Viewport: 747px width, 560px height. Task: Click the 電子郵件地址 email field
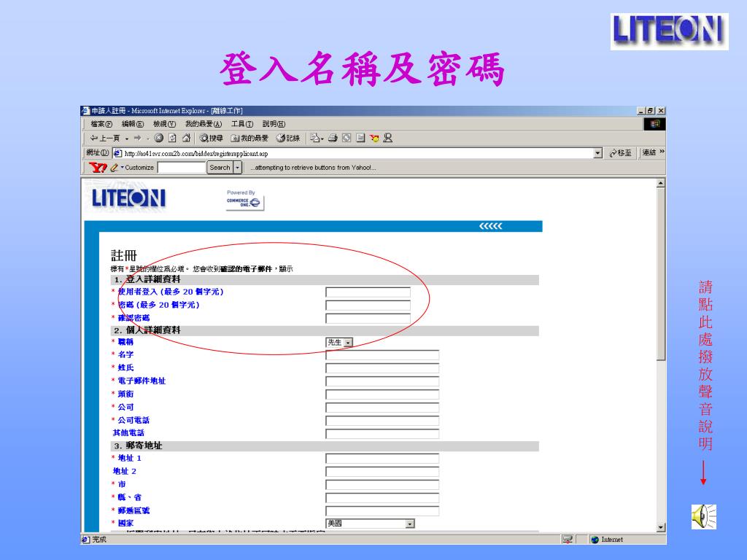click(x=382, y=381)
